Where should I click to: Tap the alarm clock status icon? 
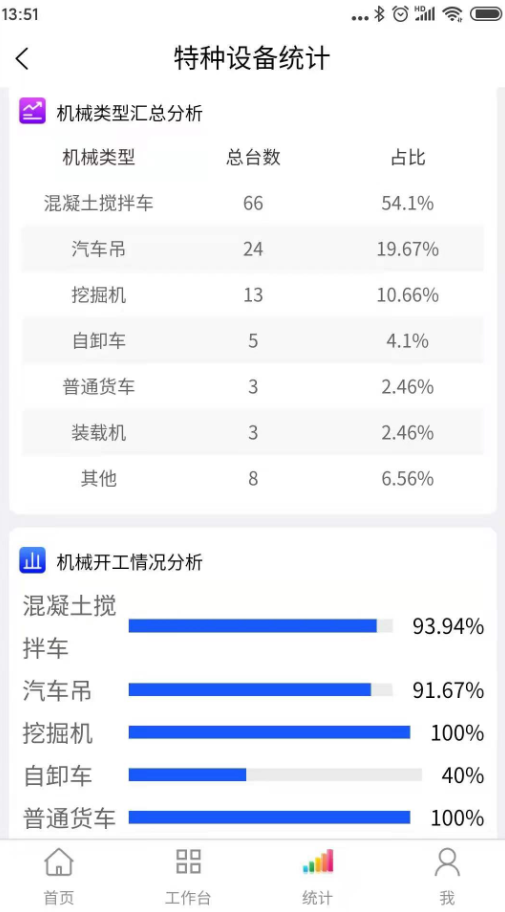tap(400, 14)
